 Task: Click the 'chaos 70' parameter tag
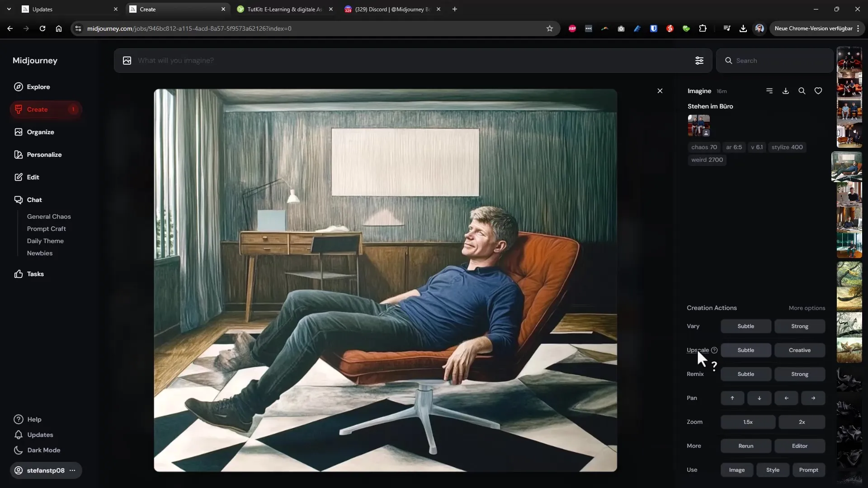(704, 147)
